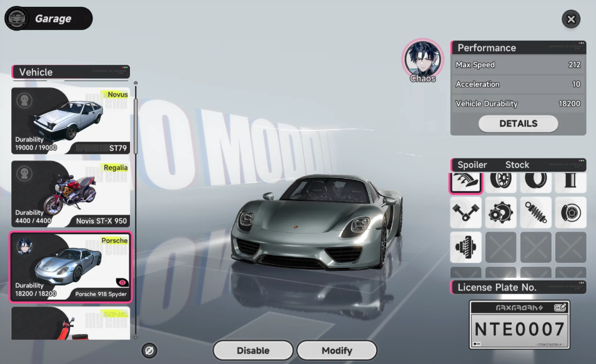Screen dimensions: 596x364
Task: Click the Vehicle Durability 18200 row
Action: click(x=518, y=104)
